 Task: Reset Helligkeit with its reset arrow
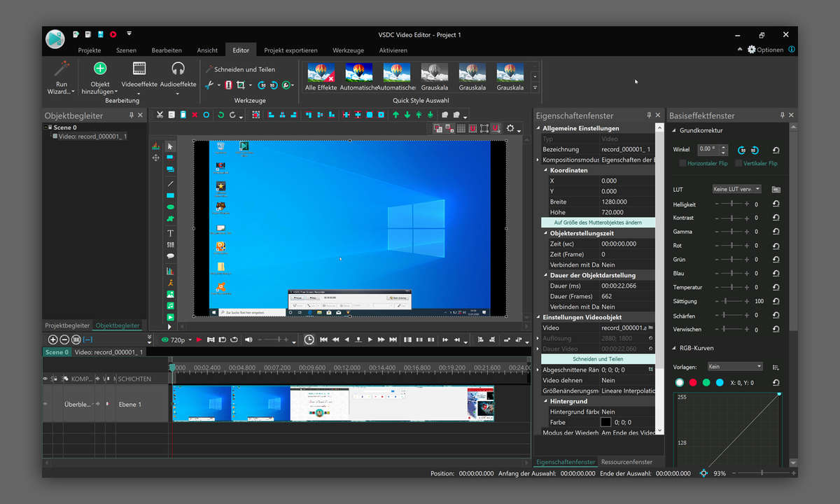click(776, 204)
